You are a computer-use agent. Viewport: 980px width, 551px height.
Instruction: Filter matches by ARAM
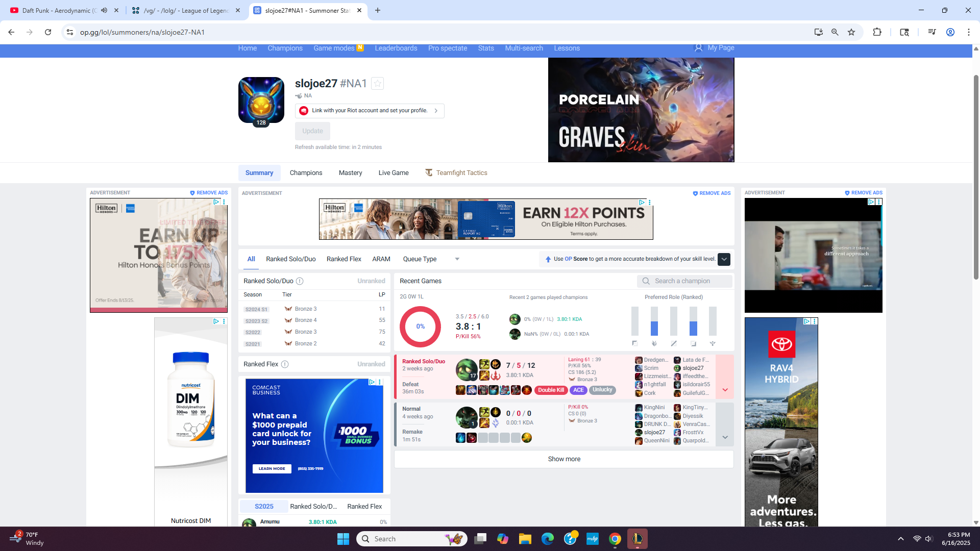pos(381,259)
